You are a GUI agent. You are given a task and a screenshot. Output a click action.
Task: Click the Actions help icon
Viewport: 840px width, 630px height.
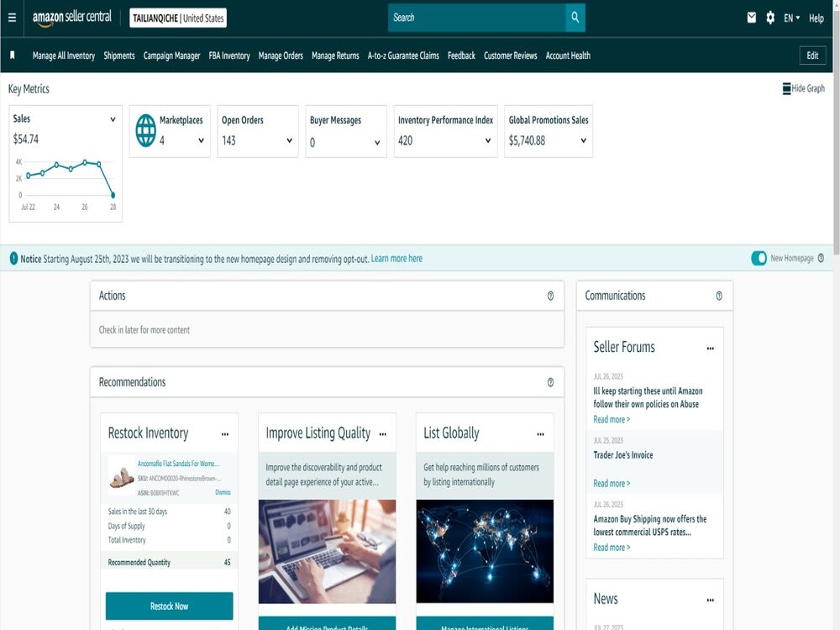(550, 296)
